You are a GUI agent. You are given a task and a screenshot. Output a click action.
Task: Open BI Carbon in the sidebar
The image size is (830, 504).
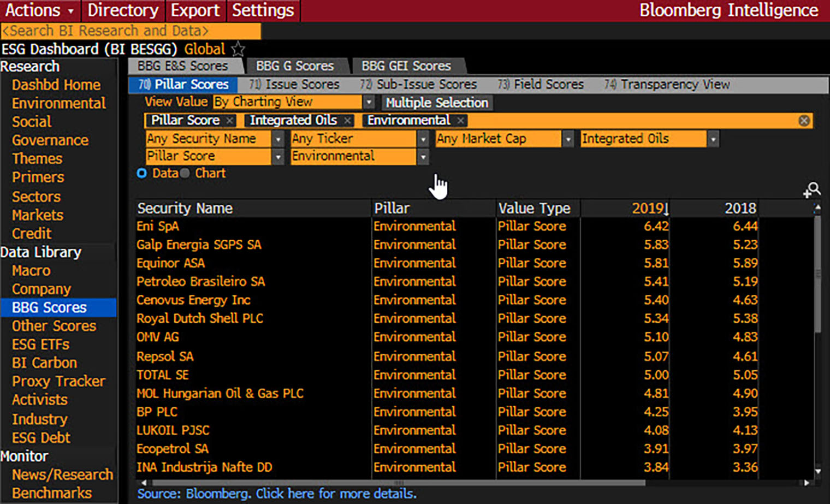point(44,363)
